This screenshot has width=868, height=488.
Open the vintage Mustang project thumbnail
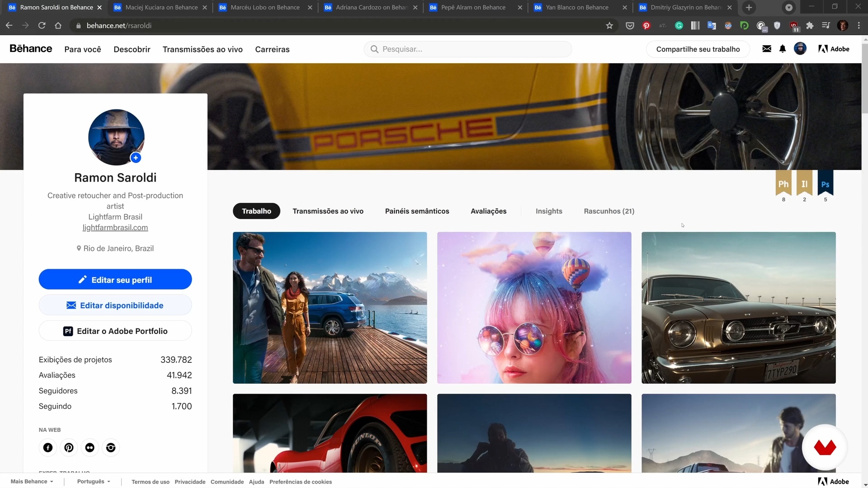coord(738,308)
